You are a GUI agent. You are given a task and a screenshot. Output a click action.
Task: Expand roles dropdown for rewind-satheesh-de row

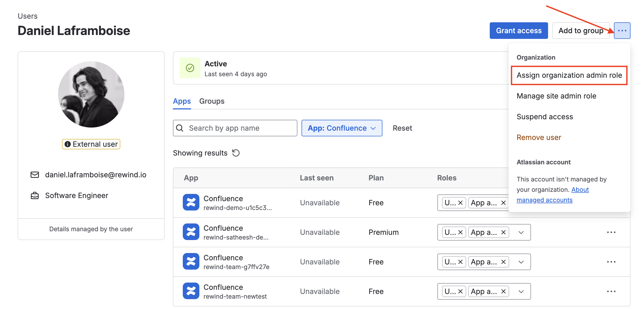[521, 232]
